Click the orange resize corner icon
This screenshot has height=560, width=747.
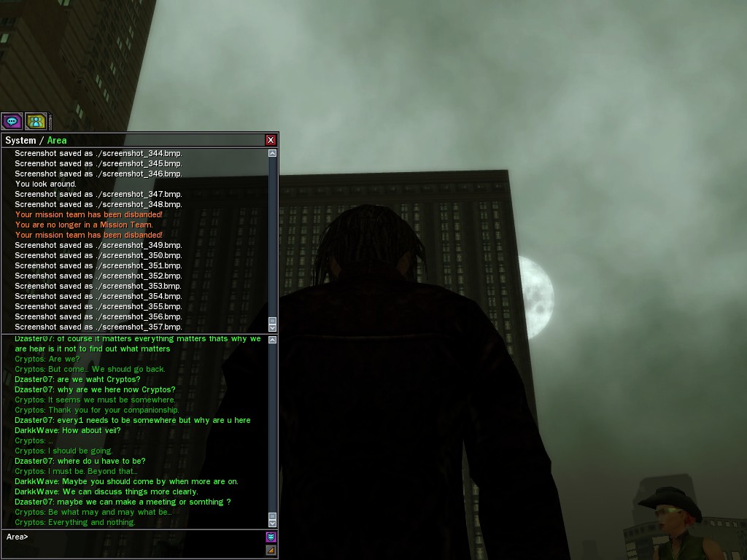271,550
